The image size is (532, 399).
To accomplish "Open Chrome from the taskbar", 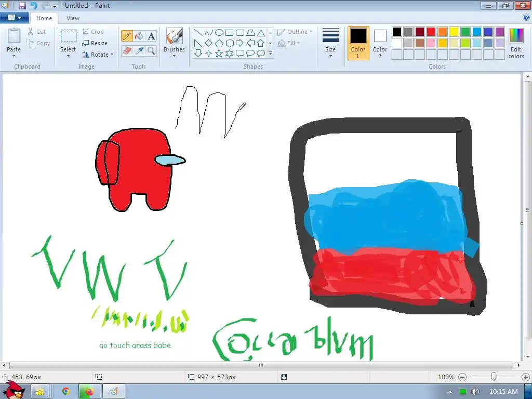I will pos(65,392).
